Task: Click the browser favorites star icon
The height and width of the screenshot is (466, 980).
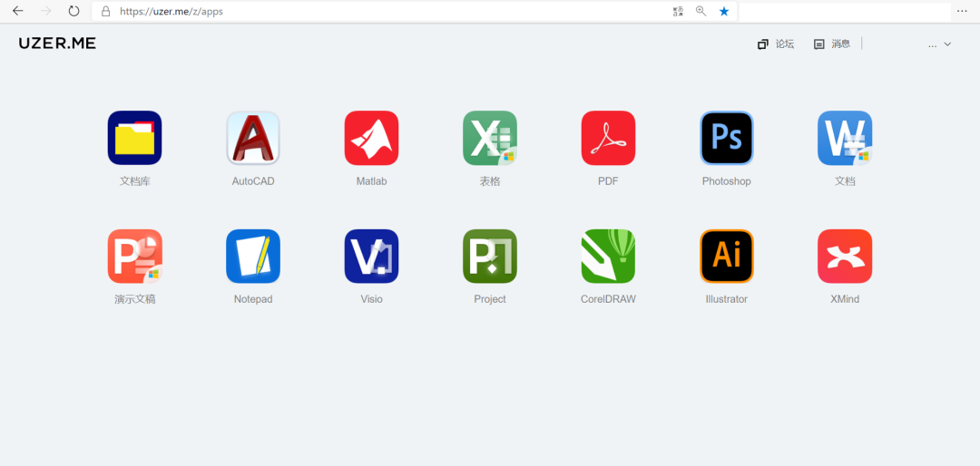Action: click(724, 11)
